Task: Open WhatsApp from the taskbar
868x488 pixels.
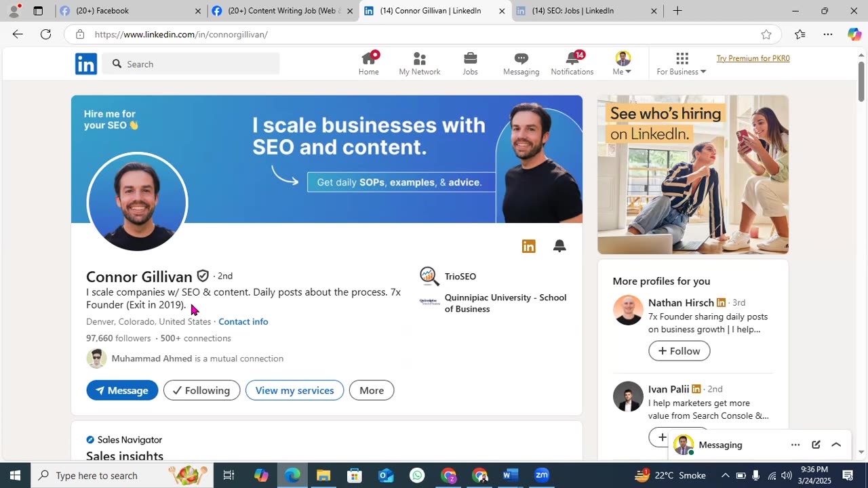Action: click(417, 475)
